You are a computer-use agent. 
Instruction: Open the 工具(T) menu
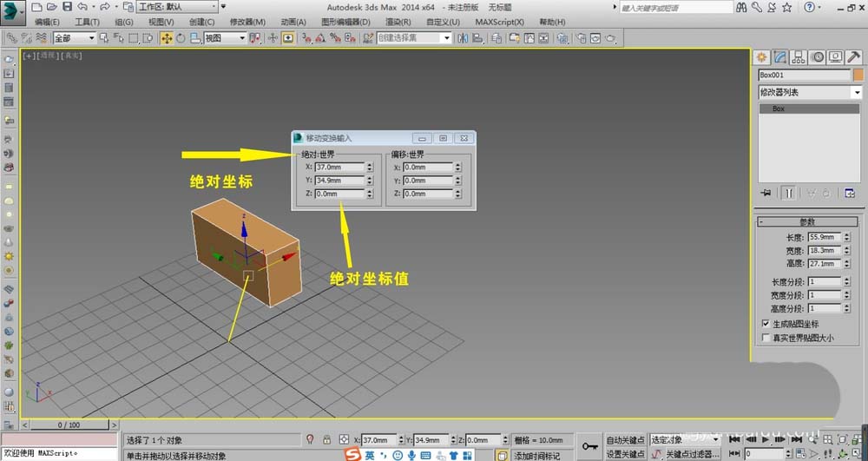[87, 22]
